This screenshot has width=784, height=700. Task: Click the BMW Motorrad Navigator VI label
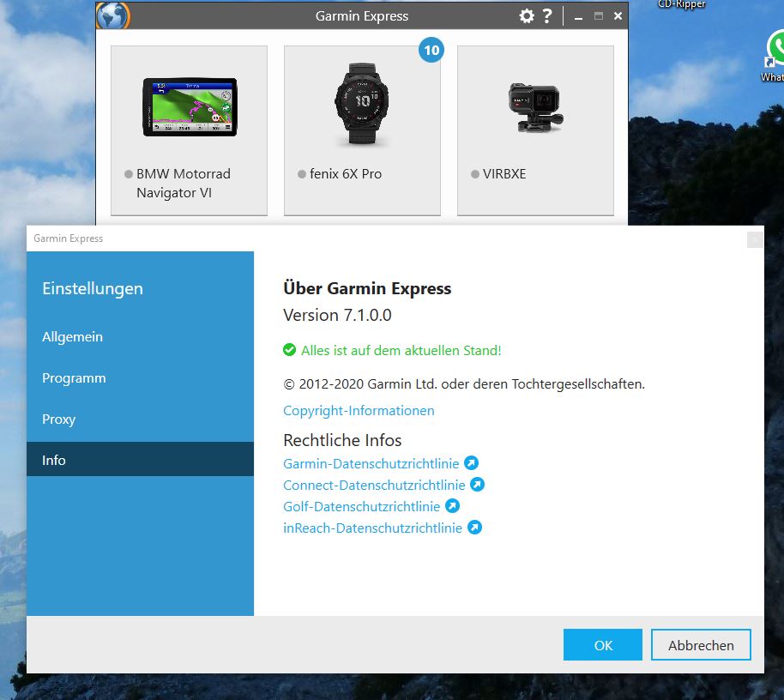pyautogui.click(x=184, y=183)
